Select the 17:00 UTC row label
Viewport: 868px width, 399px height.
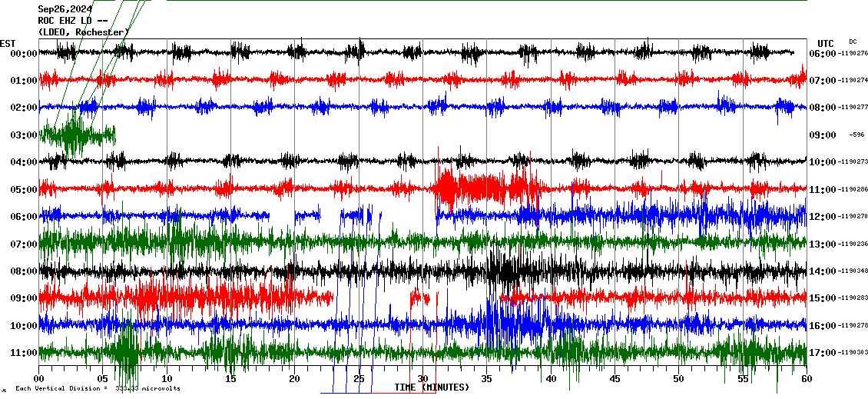click(823, 353)
